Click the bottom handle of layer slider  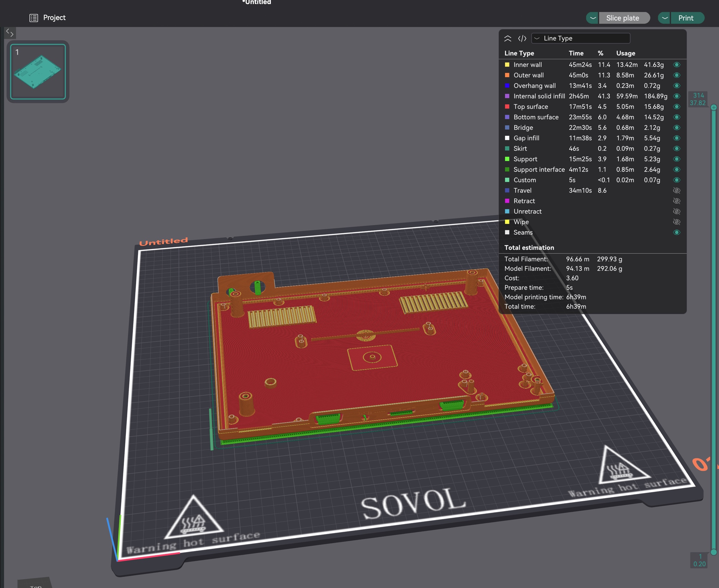click(714, 552)
